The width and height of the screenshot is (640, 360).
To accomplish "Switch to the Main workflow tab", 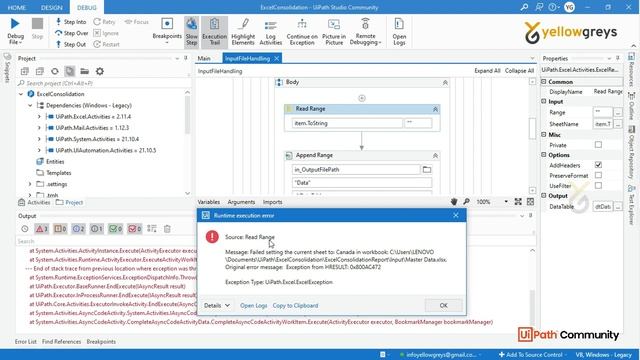I will click(x=204, y=58).
